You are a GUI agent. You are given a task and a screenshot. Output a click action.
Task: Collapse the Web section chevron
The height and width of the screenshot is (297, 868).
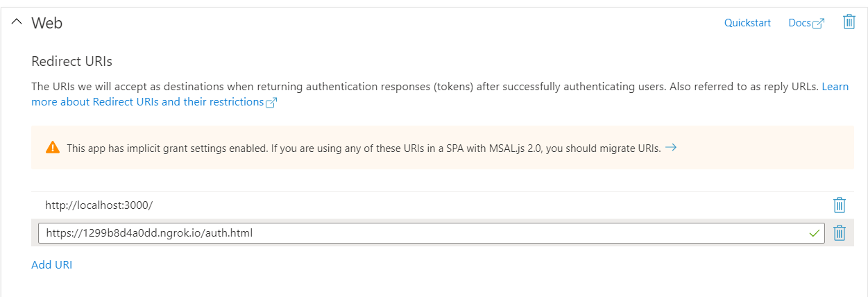pos(17,23)
